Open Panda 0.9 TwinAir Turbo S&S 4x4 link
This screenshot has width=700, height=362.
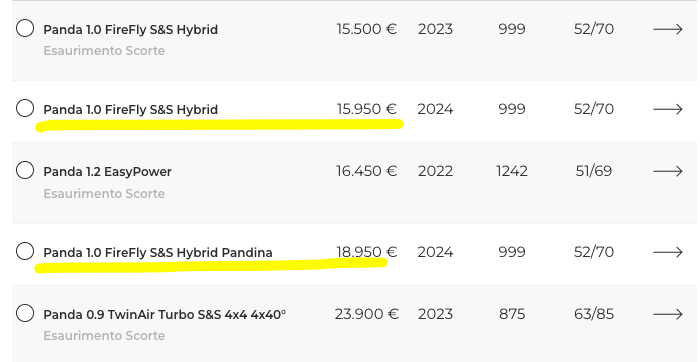point(164,315)
